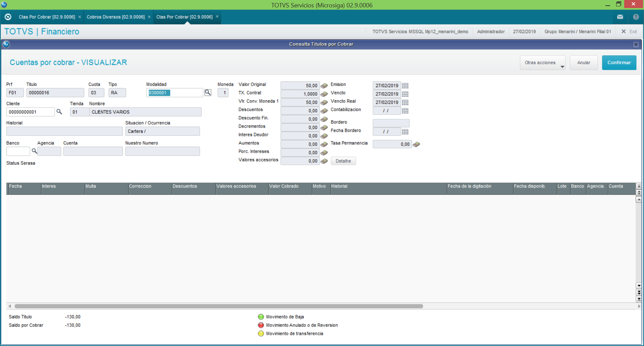Open the Emision date calendar picker
Viewport: 644px width, 346px height.
click(x=405, y=86)
